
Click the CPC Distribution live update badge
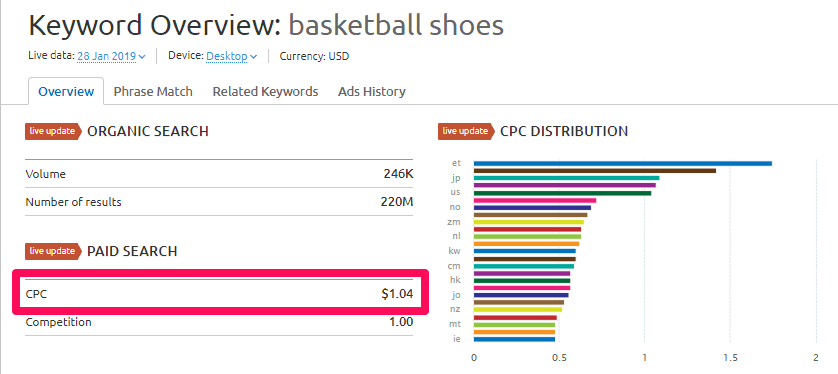click(466, 131)
